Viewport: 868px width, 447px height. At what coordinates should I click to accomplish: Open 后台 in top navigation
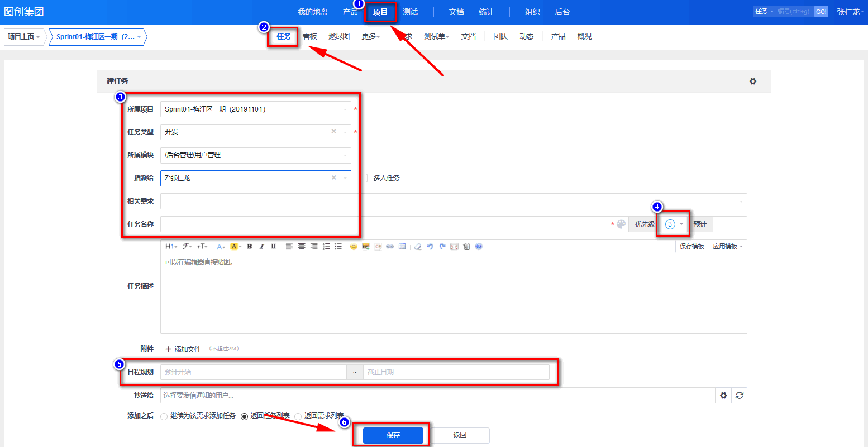(x=562, y=12)
